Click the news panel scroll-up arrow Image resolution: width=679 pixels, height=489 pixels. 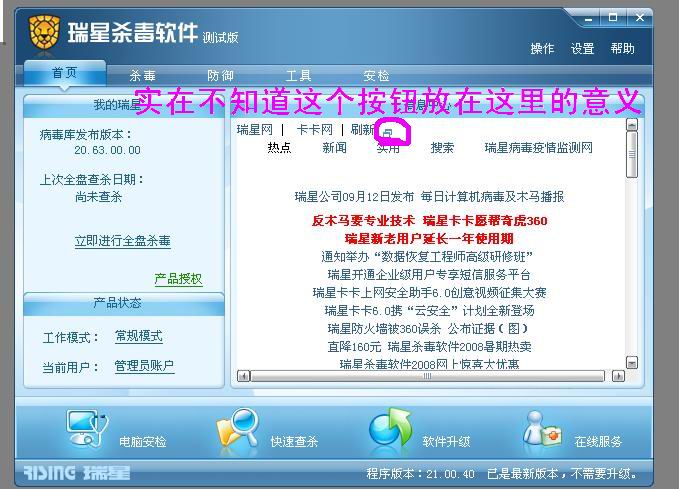coord(632,125)
